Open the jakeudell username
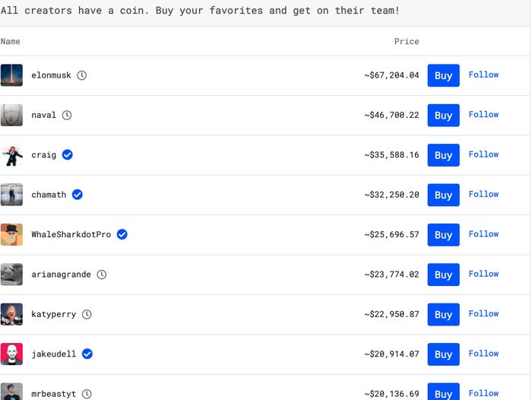The height and width of the screenshot is (400, 532). point(54,354)
